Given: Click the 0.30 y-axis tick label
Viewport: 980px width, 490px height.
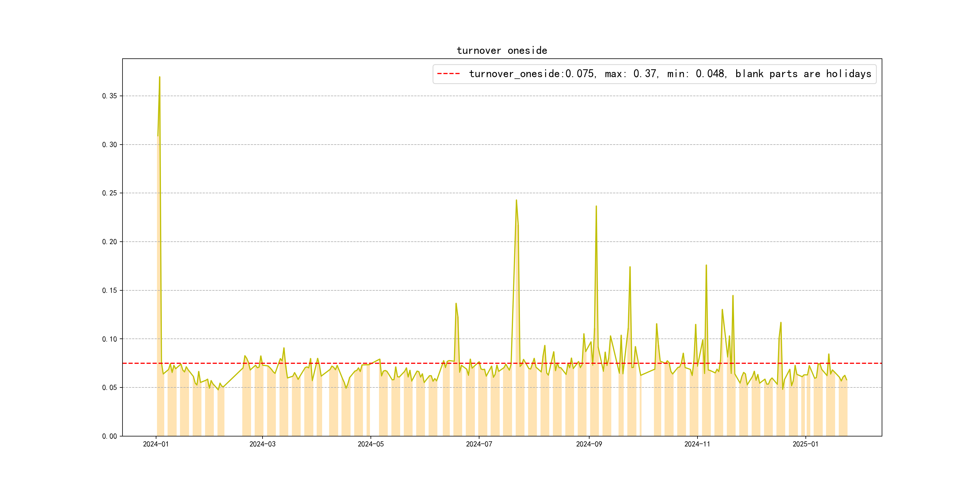Looking at the screenshot, I should 109,145.
